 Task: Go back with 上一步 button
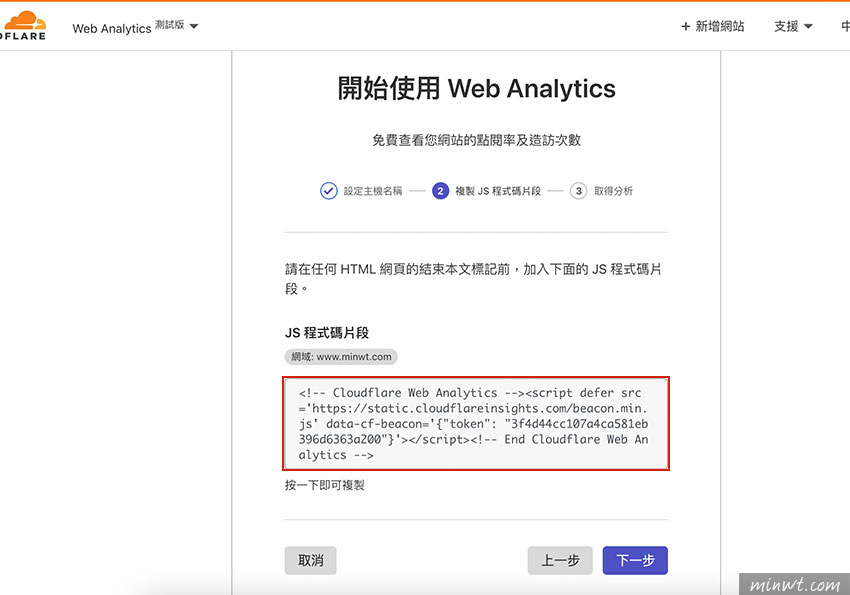(560, 560)
